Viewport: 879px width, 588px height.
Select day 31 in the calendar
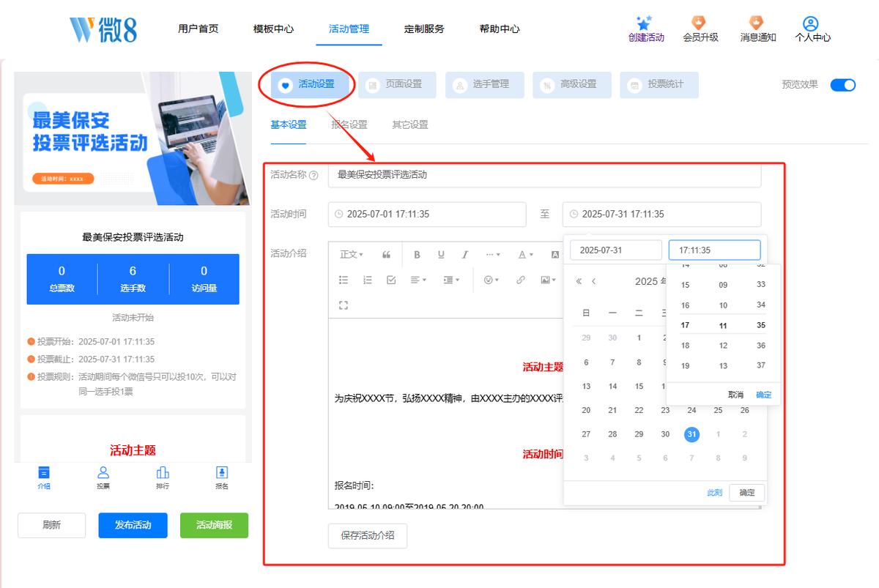[691, 434]
